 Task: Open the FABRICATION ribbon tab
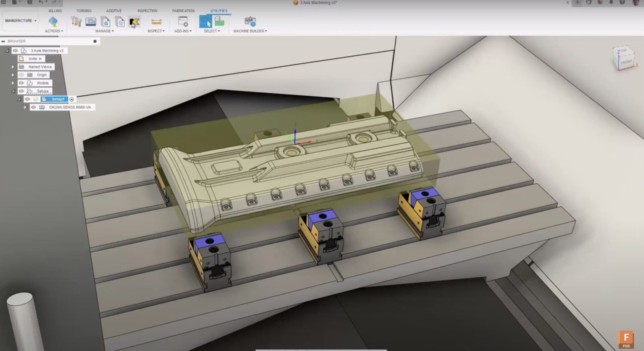tap(183, 10)
